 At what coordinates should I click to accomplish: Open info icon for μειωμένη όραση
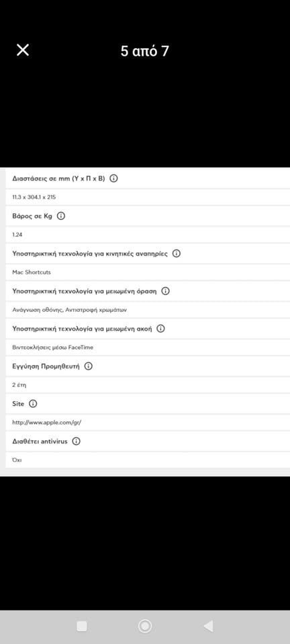pyautogui.click(x=166, y=291)
